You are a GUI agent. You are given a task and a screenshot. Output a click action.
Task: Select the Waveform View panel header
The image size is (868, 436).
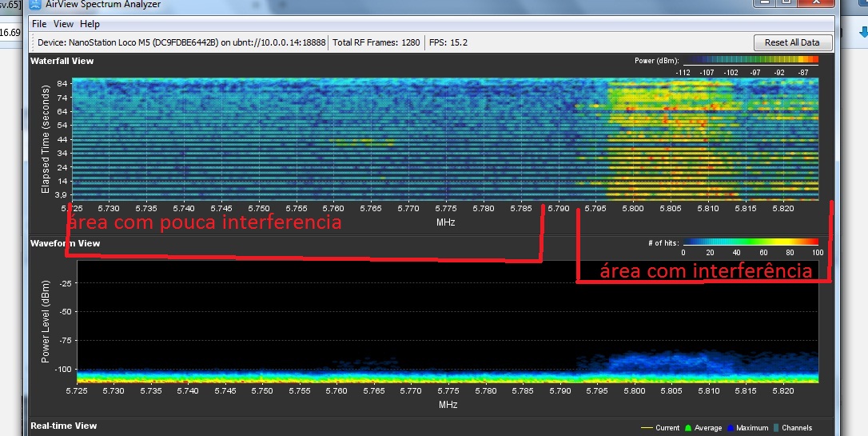click(x=65, y=243)
